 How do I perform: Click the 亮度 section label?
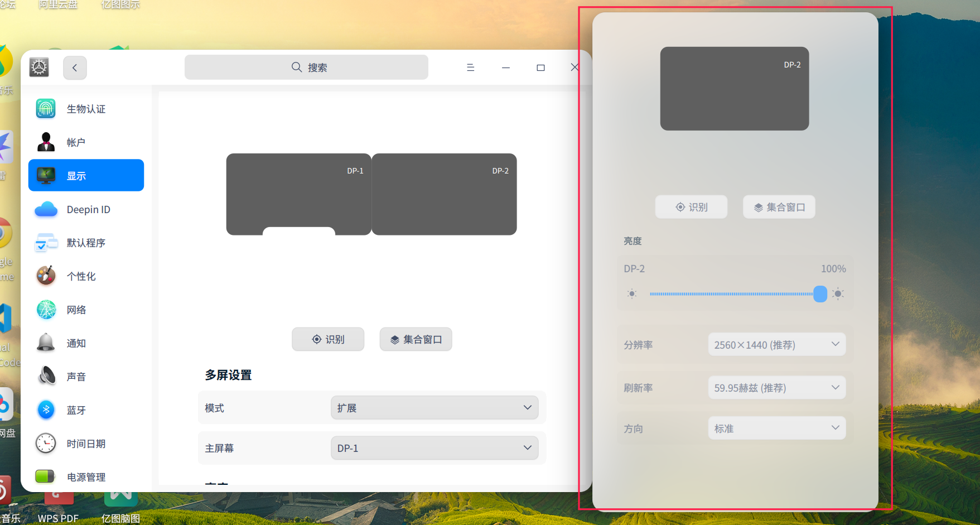click(633, 241)
